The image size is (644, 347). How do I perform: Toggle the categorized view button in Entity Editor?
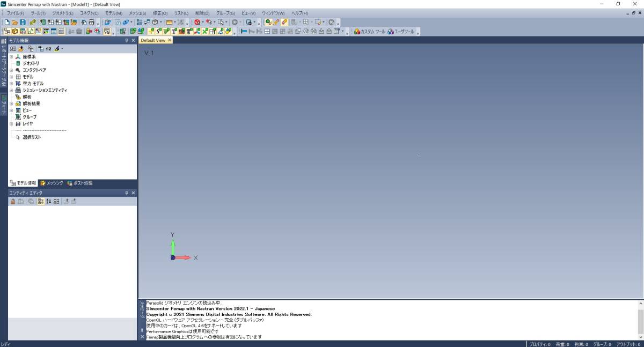click(41, 201)
